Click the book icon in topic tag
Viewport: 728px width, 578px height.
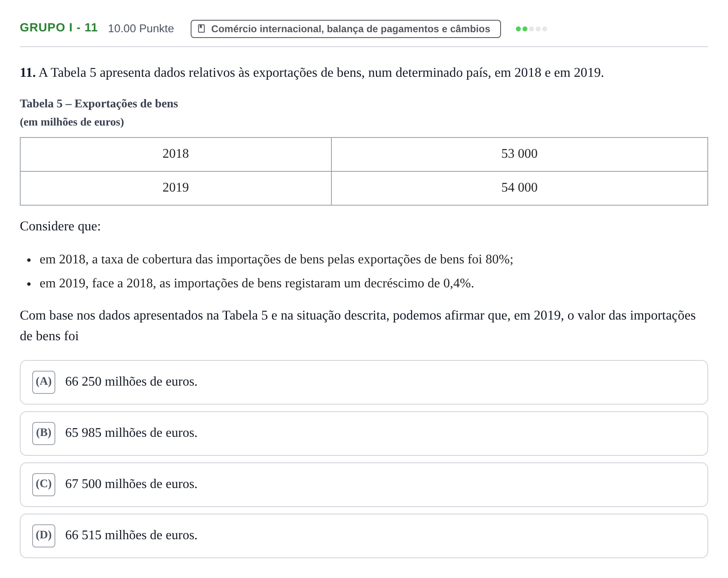pyautogui.click(x=201, y=28)
